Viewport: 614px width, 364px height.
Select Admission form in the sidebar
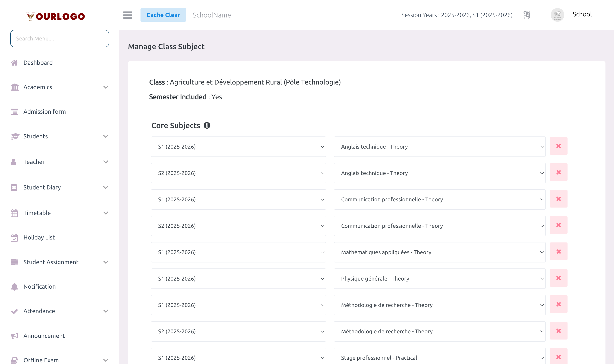(x=45, y=112)
